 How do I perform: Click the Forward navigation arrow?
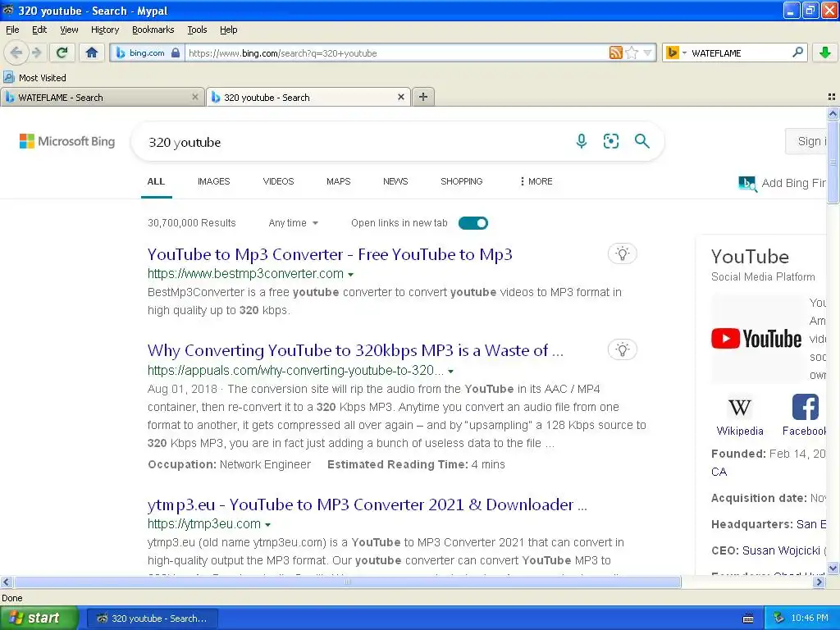click(36, 52)
